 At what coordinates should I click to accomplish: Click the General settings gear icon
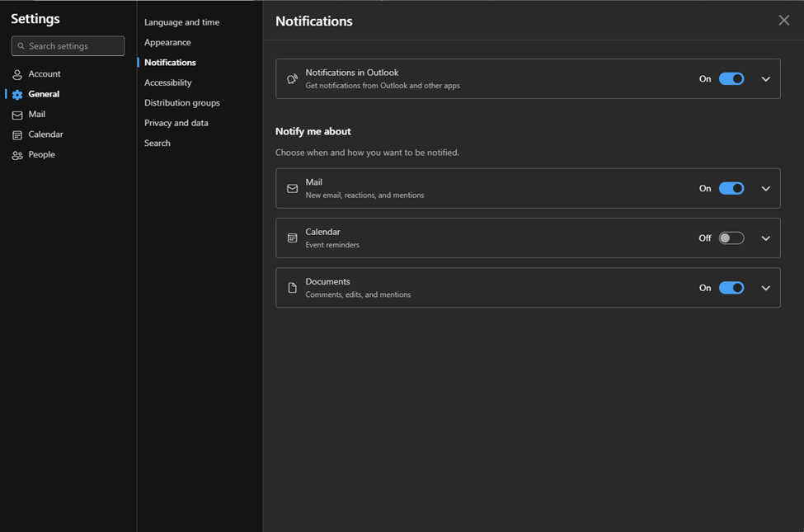(x=16, y=93)
